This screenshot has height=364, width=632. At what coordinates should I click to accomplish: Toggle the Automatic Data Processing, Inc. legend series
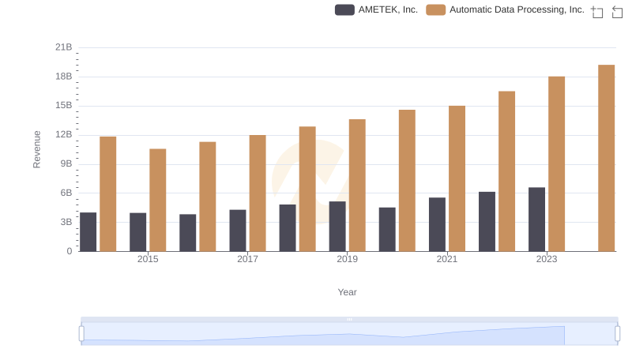click(x=505, y=9)
